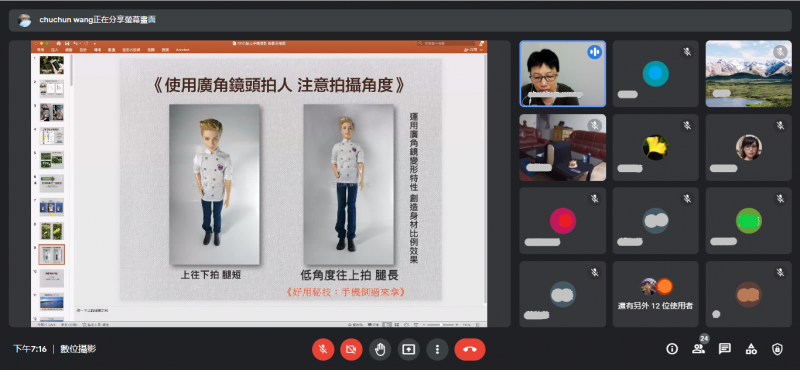Select the brown avatar participant tile

748,294
